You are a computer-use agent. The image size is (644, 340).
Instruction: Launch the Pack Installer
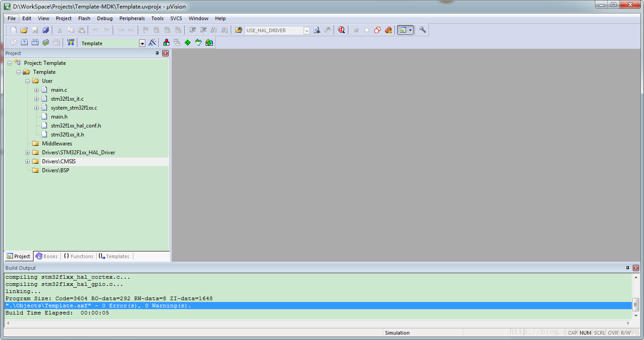[209, 42]
